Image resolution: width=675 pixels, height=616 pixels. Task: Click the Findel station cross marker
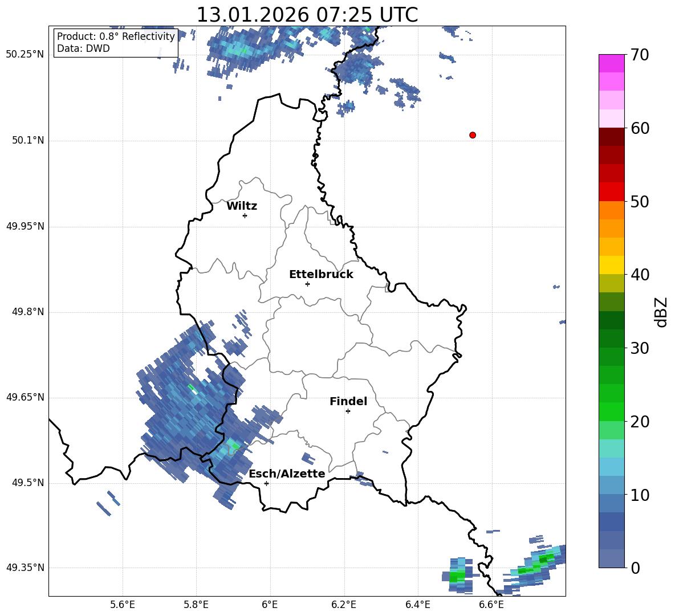pos(348,411)
